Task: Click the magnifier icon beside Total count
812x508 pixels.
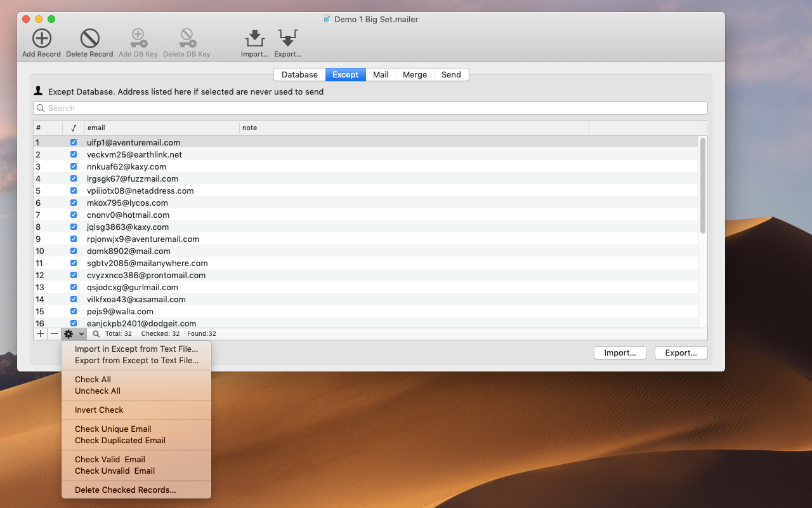Action: (96, 333)
